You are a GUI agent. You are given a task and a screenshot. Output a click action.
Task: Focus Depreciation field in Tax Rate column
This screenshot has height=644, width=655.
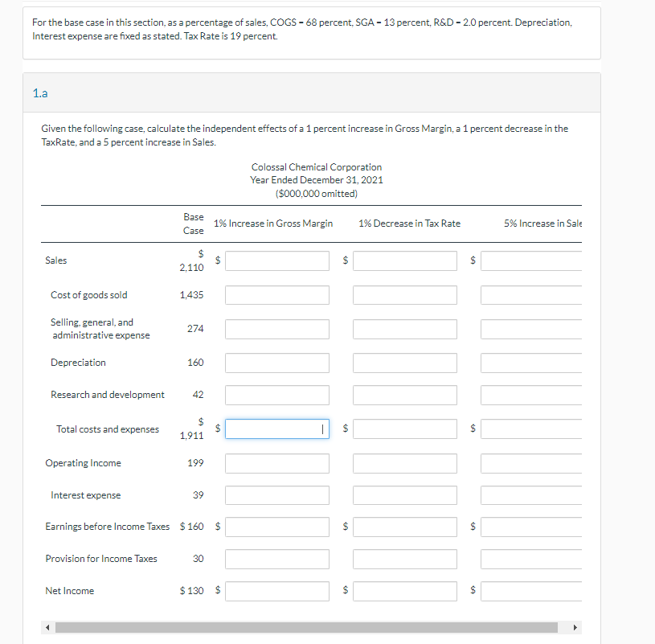(405, 363)
